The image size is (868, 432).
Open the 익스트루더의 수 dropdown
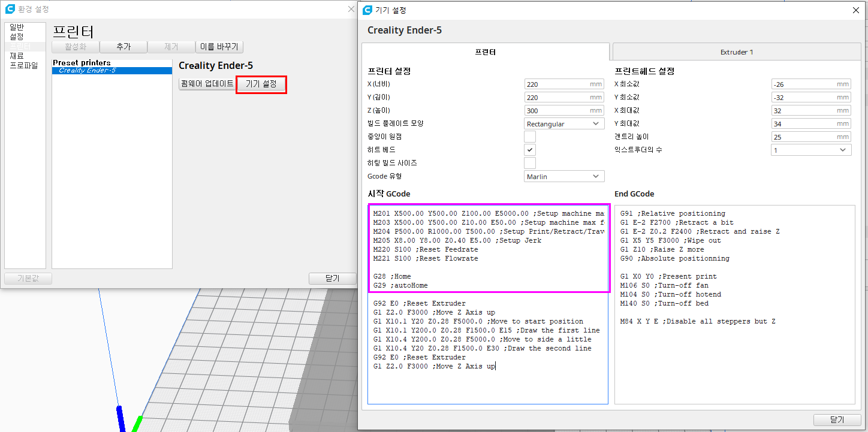(811, 150)
